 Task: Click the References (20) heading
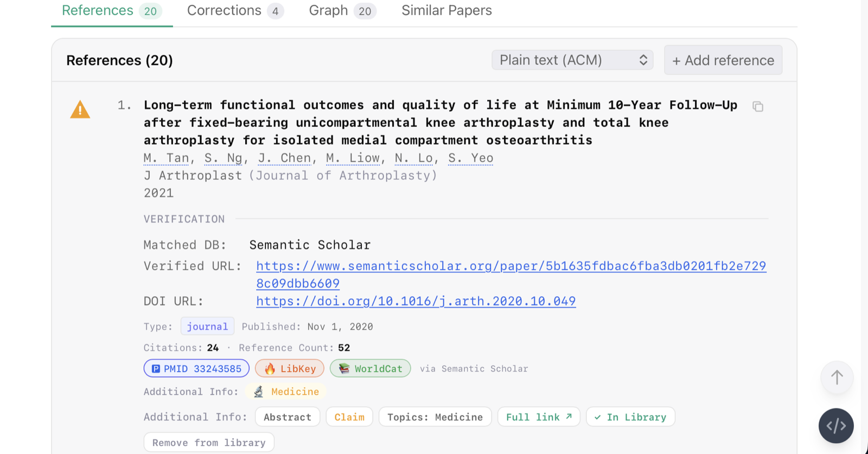[x=119, y=60]
